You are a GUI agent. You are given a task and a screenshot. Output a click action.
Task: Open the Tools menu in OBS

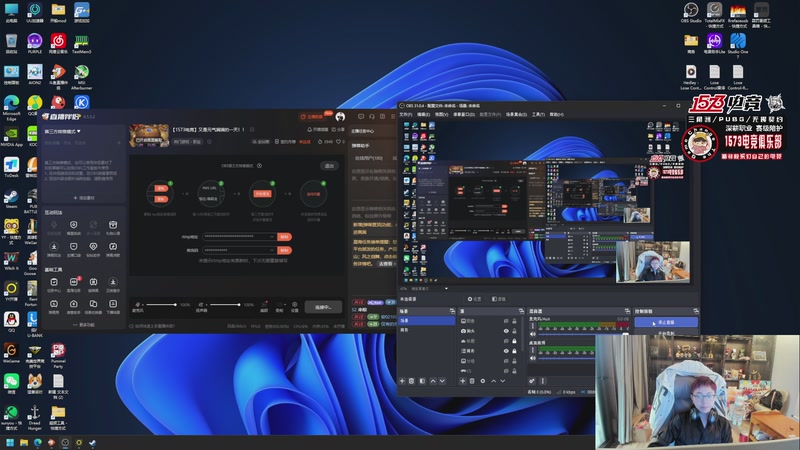click(x=539, y=114)
